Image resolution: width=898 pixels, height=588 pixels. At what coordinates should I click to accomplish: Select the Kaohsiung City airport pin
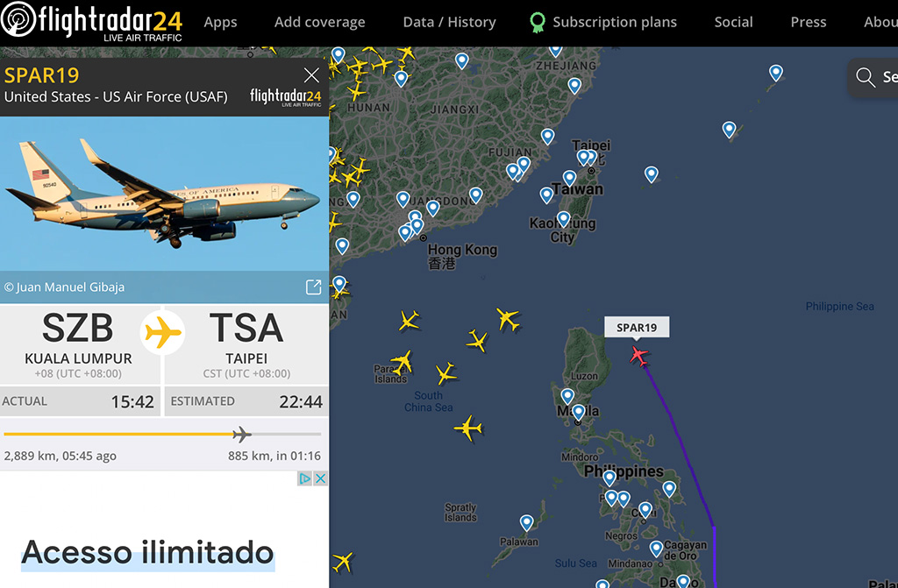(564, 219)
